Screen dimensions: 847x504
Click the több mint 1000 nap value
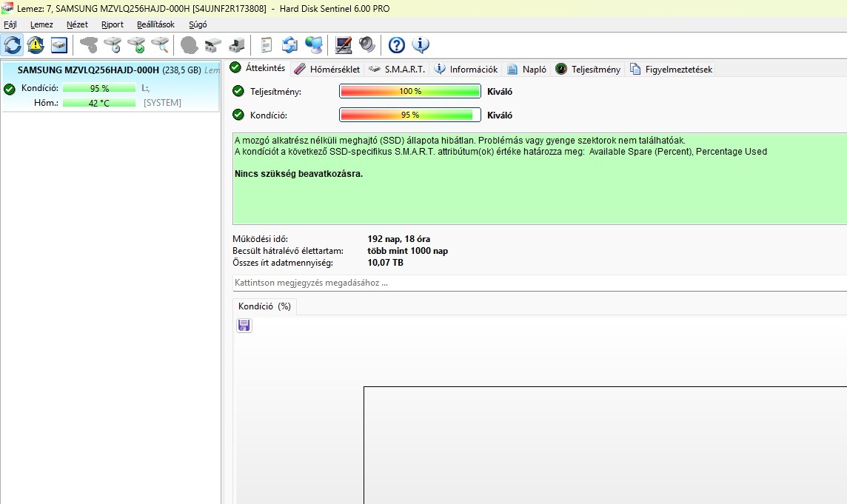(x=407, y=251)
